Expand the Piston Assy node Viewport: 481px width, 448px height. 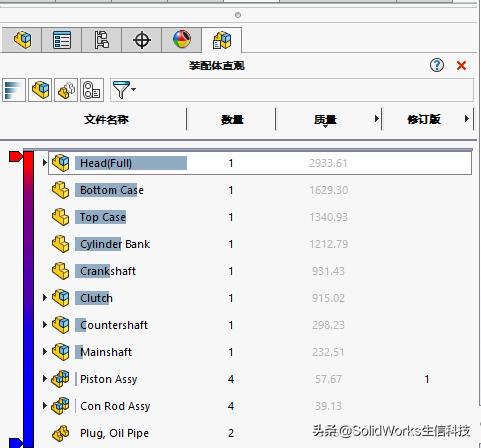(45, 378)
